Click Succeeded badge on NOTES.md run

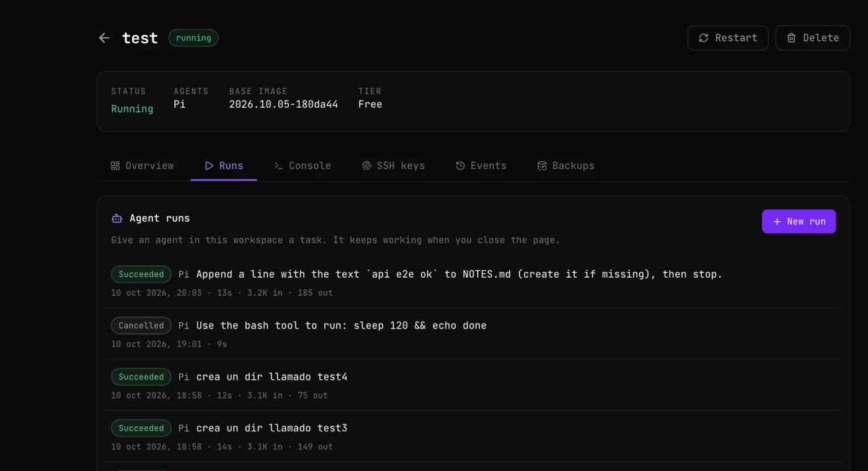(141, 274)
